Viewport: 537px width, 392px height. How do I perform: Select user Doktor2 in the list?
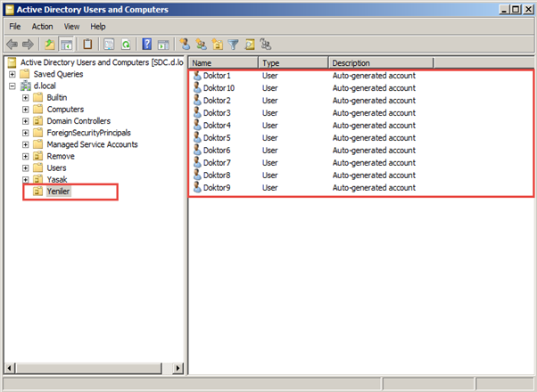click(x=217, y=100)
